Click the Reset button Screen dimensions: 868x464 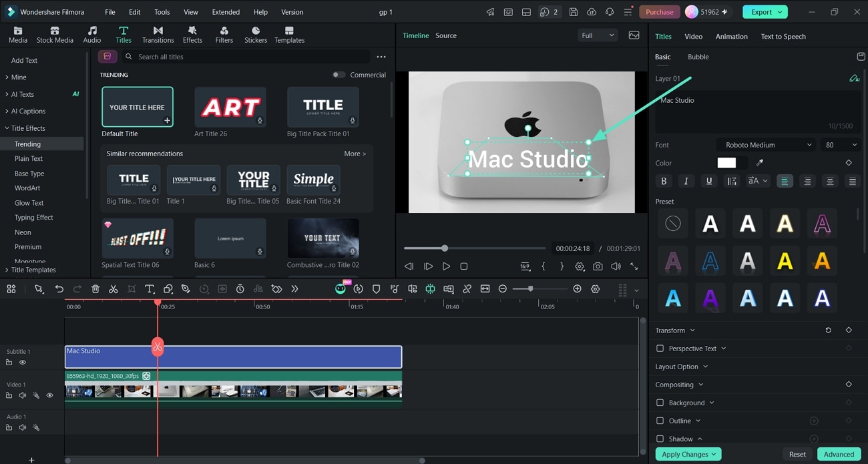tap(797, 454)
